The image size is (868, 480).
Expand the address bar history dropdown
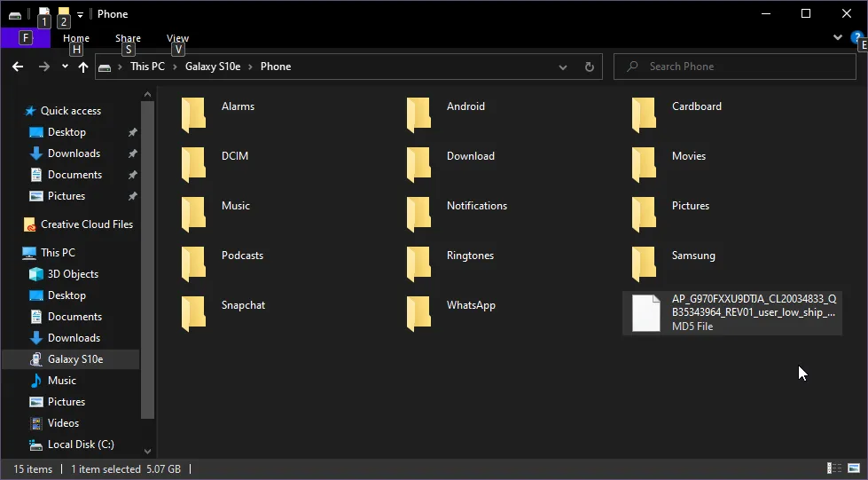(x=563, y=67)
